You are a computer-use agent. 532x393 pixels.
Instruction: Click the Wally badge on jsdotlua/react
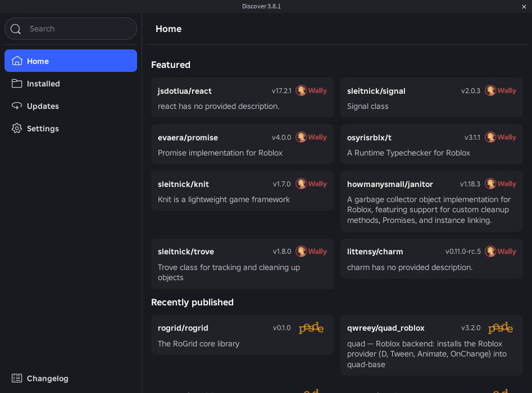(311, 90)
